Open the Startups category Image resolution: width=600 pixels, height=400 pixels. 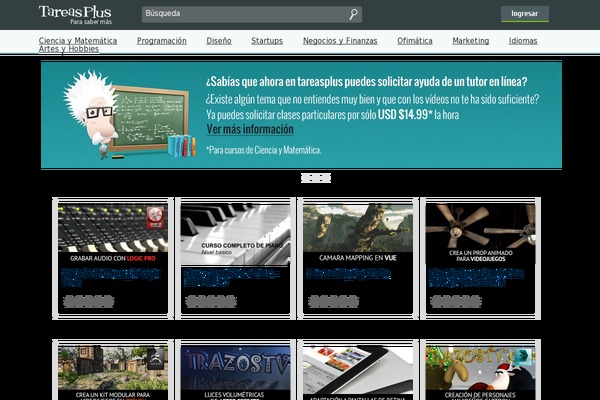(x=267, y=41)
